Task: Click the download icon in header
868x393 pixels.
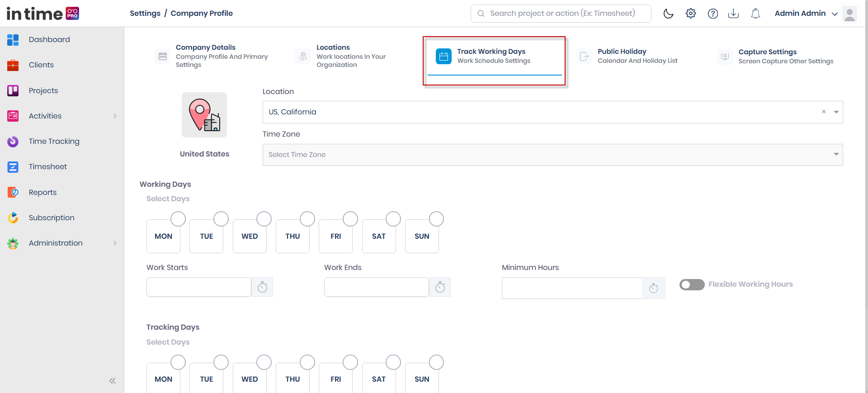Action: click(733, 14)
